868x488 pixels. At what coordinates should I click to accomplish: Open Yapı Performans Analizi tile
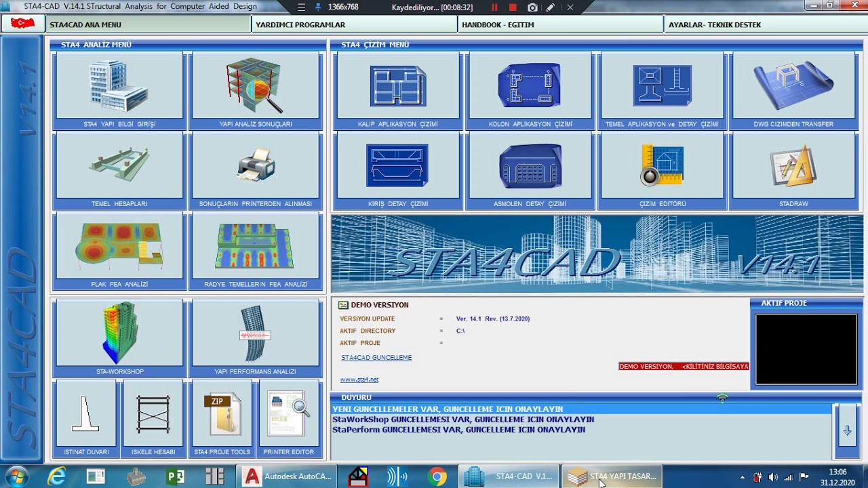[x=256, y=338]
